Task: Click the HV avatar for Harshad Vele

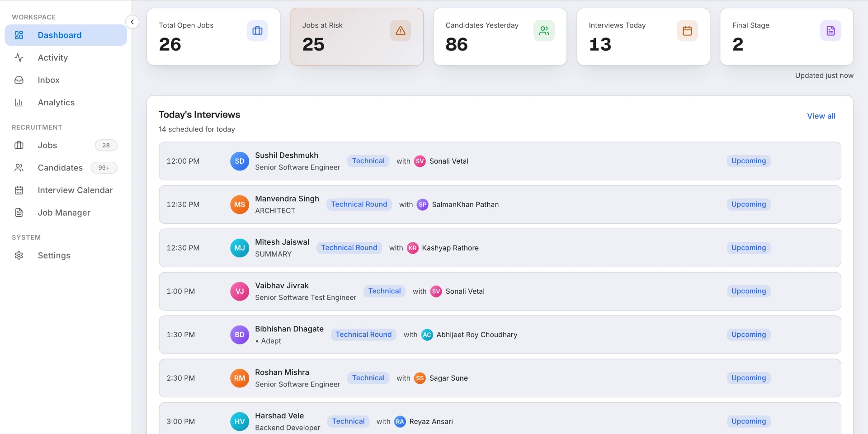Action: coord(240,421)
